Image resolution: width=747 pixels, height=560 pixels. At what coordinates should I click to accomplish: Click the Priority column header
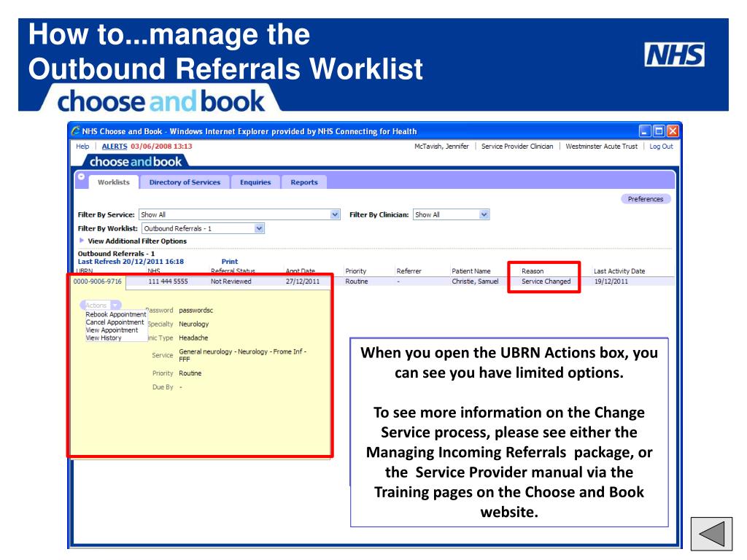[x=356, y=271]
